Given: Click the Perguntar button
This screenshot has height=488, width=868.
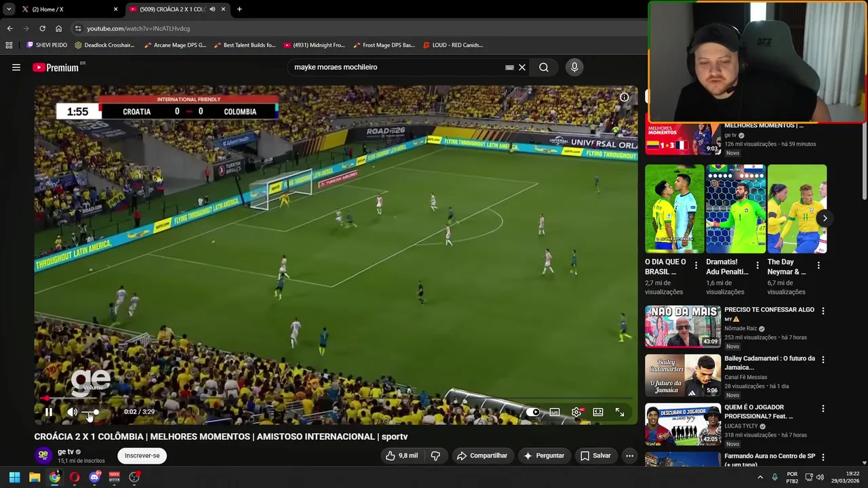Looking at the screenshot, I should point(543,455).
